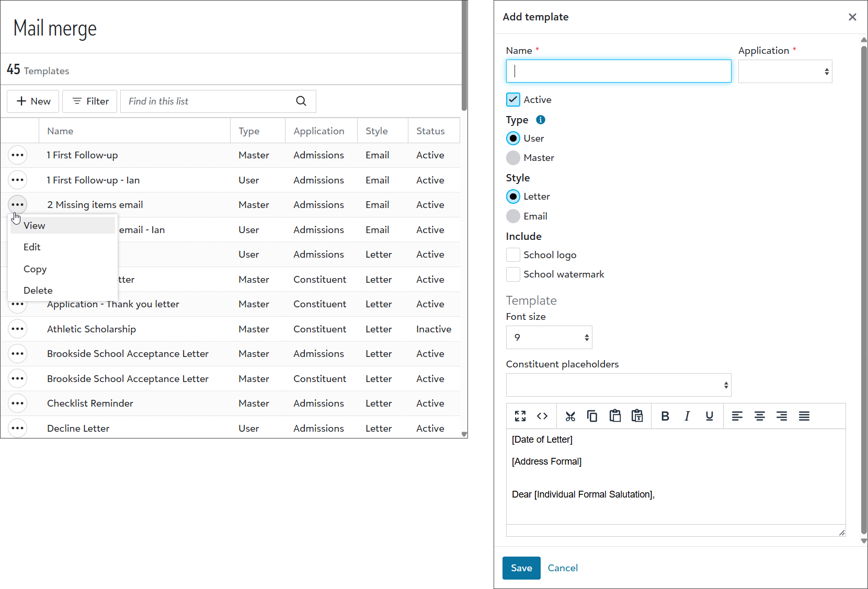
Task: Click the fullscreen expand editor icon
Action: (520, 416)
